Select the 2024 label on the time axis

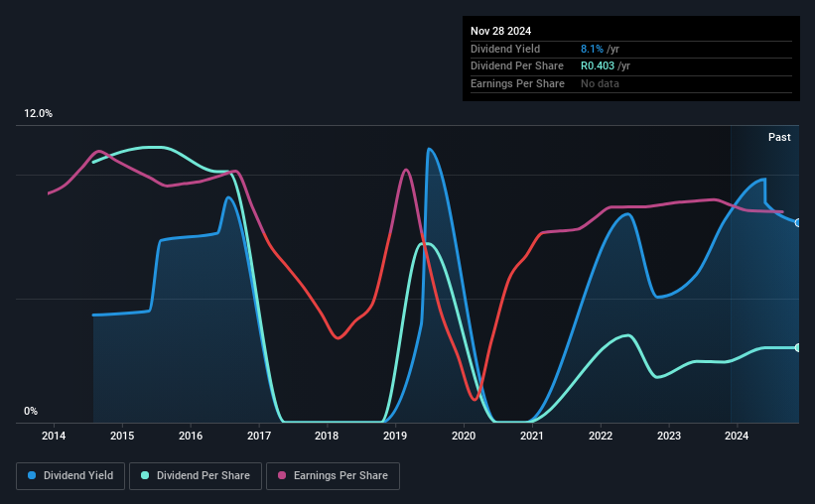point(737,436)
